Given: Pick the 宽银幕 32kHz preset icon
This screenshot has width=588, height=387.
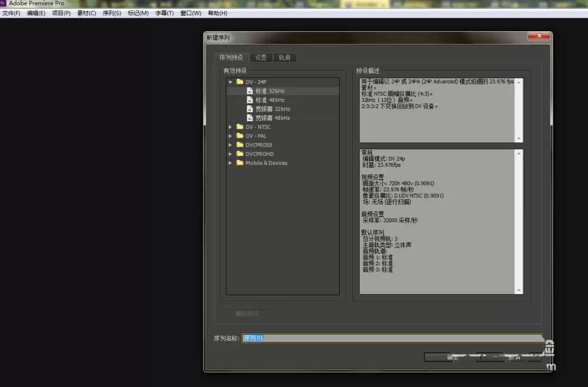Looking at the screenshot, I should pyautogui.click(x=250, y=109).
